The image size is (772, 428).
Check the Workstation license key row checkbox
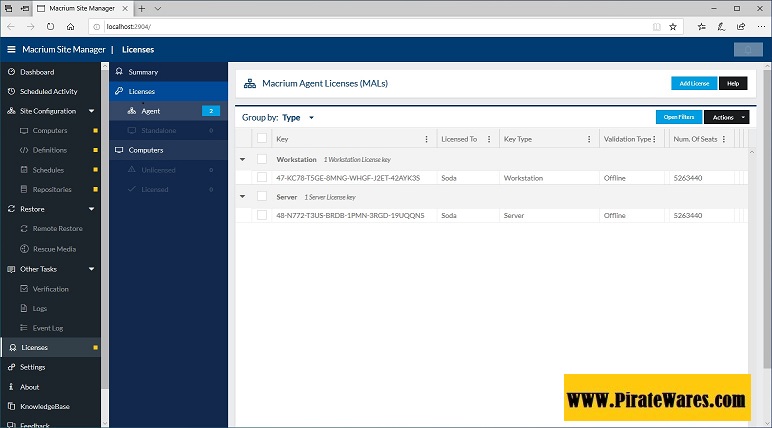pyautogui.click(x=262, y=178)
